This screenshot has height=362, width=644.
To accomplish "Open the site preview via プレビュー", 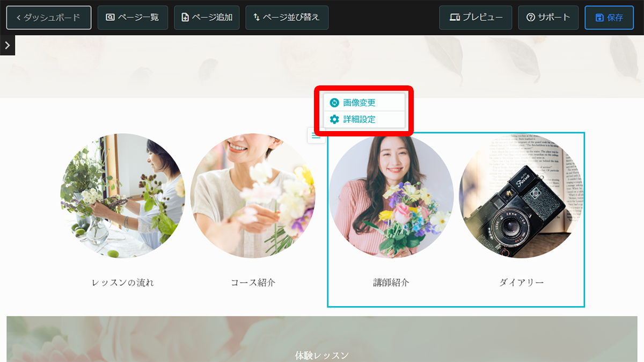I will (475, 17).
